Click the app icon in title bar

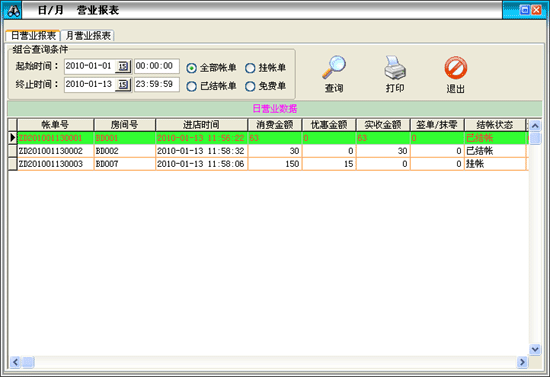click(13, 11)
